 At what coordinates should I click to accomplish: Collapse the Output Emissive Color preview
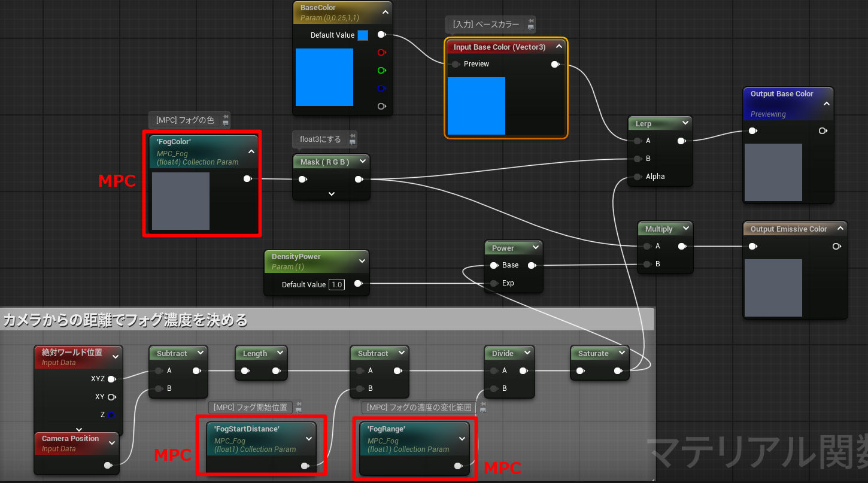(840, 229)
